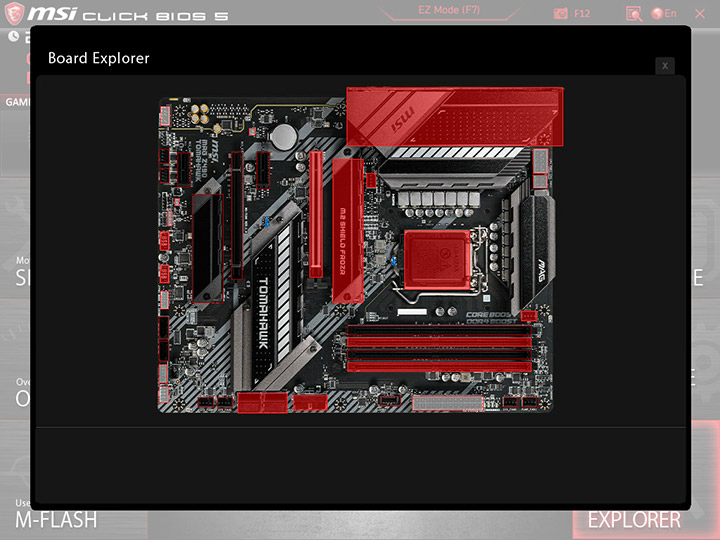The height and width of the screenshot is (540, 720).
Task: Select the short PCIe x1 slot below the battery
Action: 263,170
